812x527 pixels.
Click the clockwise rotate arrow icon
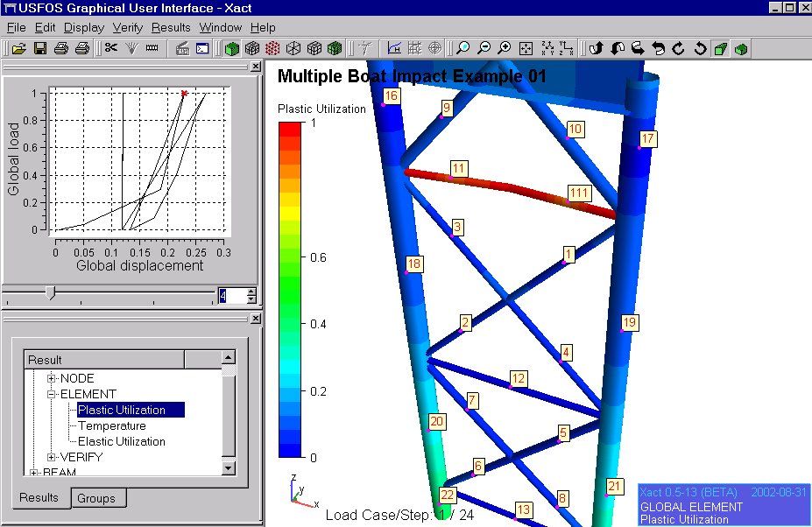pos(678,48)
